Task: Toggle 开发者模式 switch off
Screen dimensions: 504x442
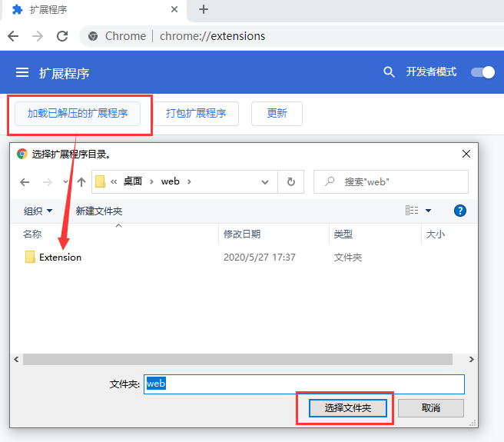Action: pyautogui.click(x=482, y=72)
